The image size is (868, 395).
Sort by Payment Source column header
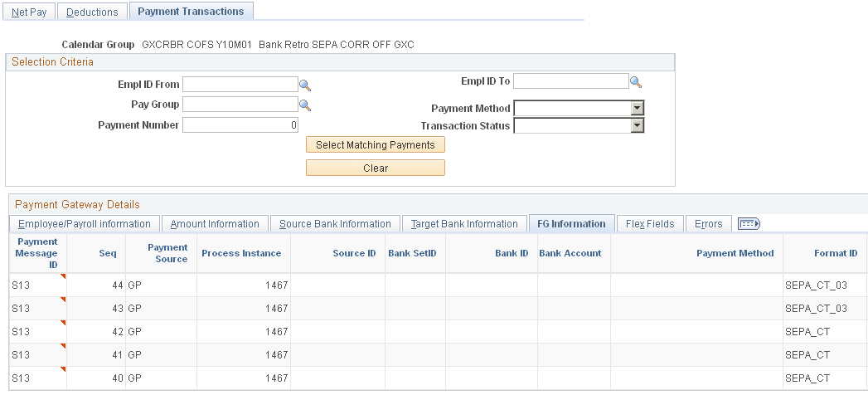point(167,253)
